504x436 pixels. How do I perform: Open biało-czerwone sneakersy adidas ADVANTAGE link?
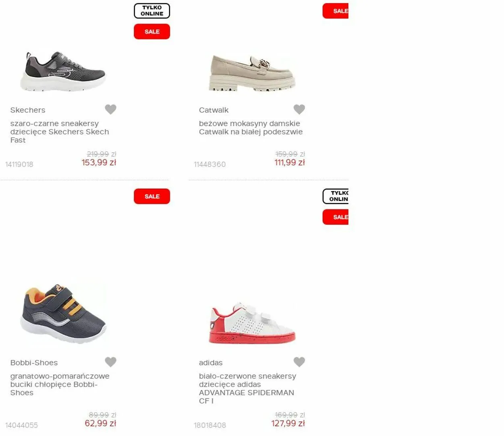pos(247,388)
